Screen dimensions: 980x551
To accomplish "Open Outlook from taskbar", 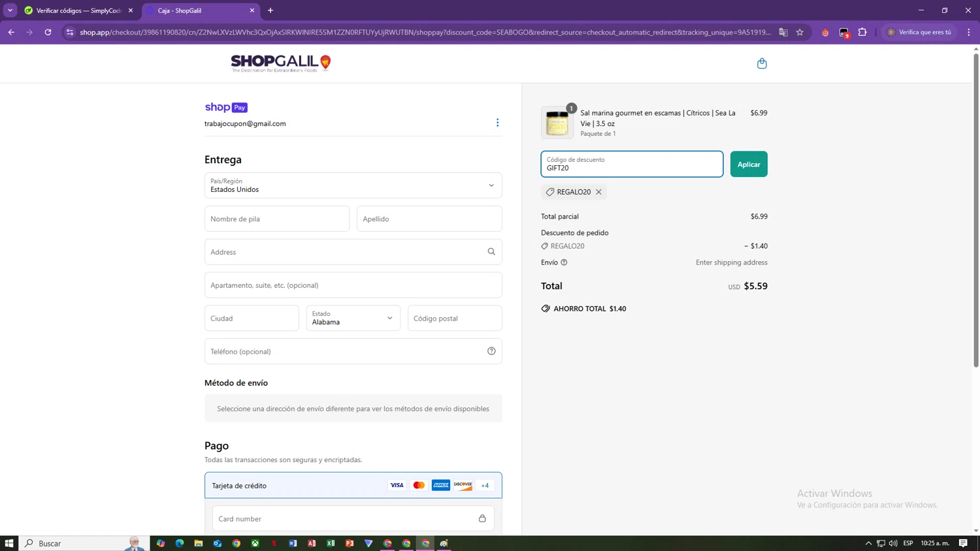I will (x=218, y=543).
